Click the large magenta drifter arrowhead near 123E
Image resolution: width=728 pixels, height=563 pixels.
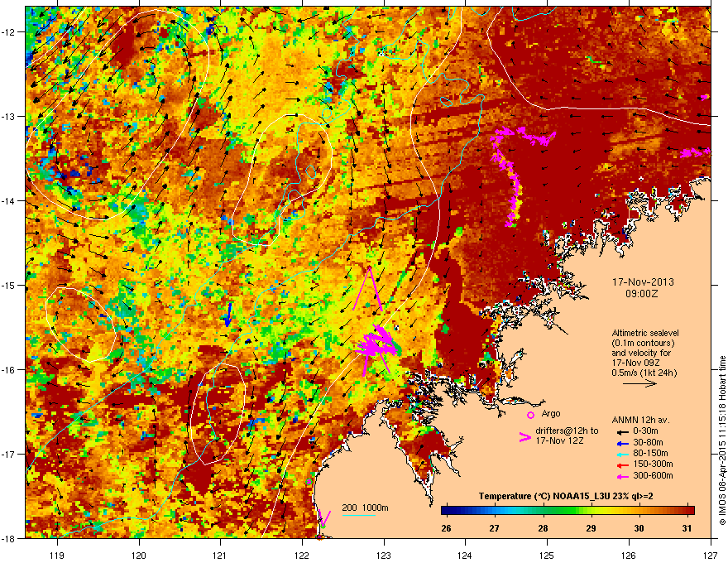point(369,289)
